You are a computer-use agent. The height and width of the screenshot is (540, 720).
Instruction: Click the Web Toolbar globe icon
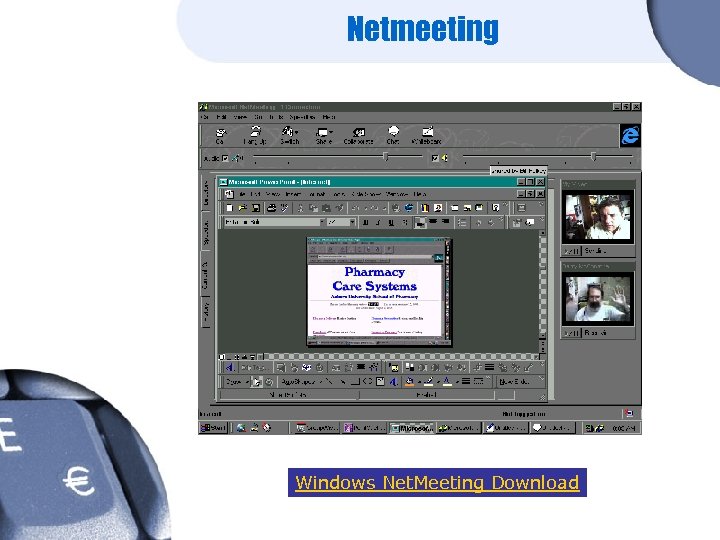pos(409,208)
